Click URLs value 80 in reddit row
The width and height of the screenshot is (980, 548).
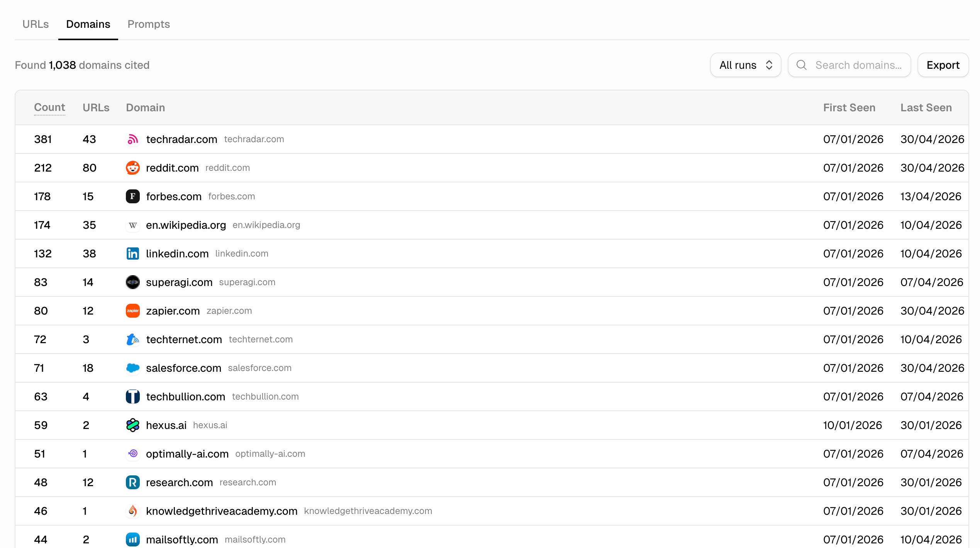[x=89, y=168]
